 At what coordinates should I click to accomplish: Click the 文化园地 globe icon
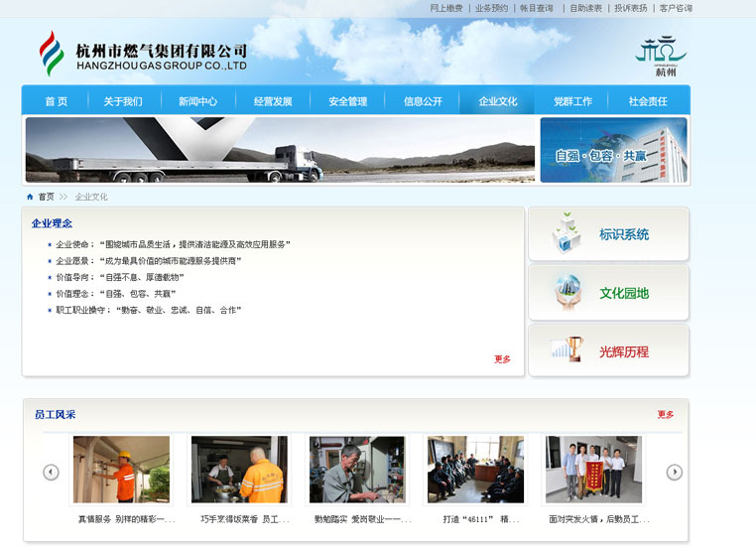(567, 292)
